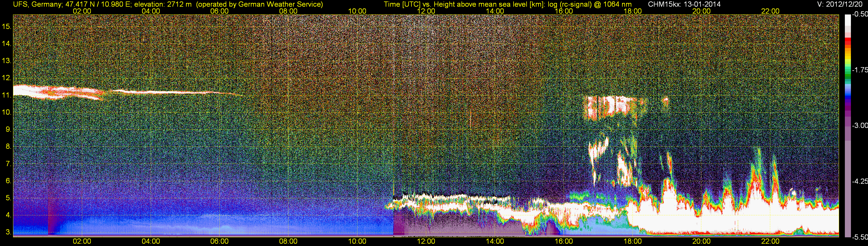Click the 18:00 label on the top time axis
The image size is (868, 246).
click(632, 11)
